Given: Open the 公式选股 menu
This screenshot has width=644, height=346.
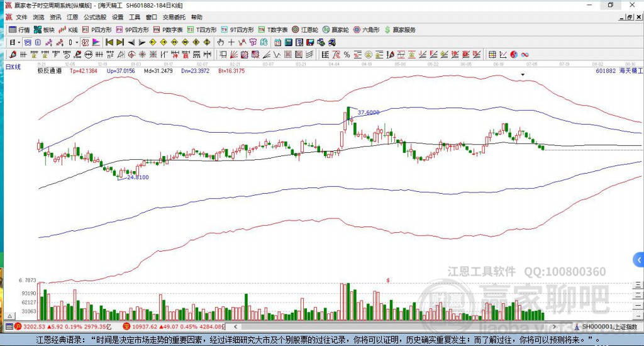Looking at the screenshot, I should pyautogui.click(x=95, y=17).
